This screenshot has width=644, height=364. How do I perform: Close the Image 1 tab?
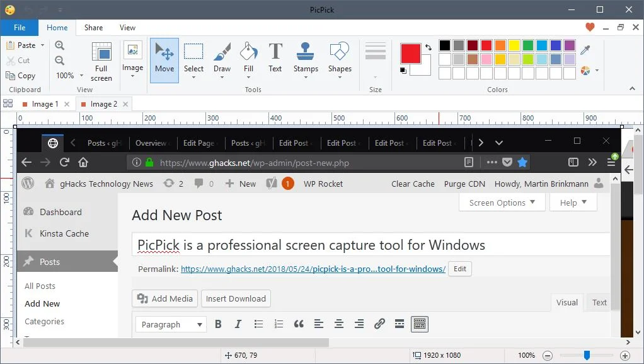67,104
